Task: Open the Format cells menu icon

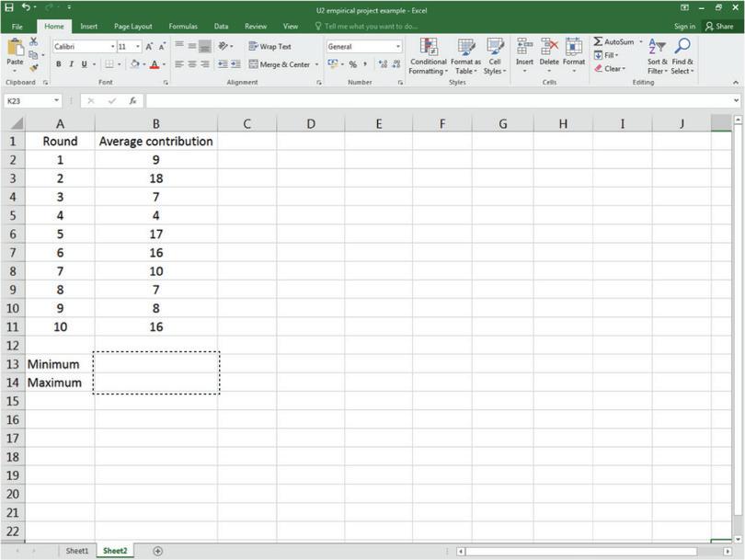Action: pyautogui.click(x=574, y=48)
